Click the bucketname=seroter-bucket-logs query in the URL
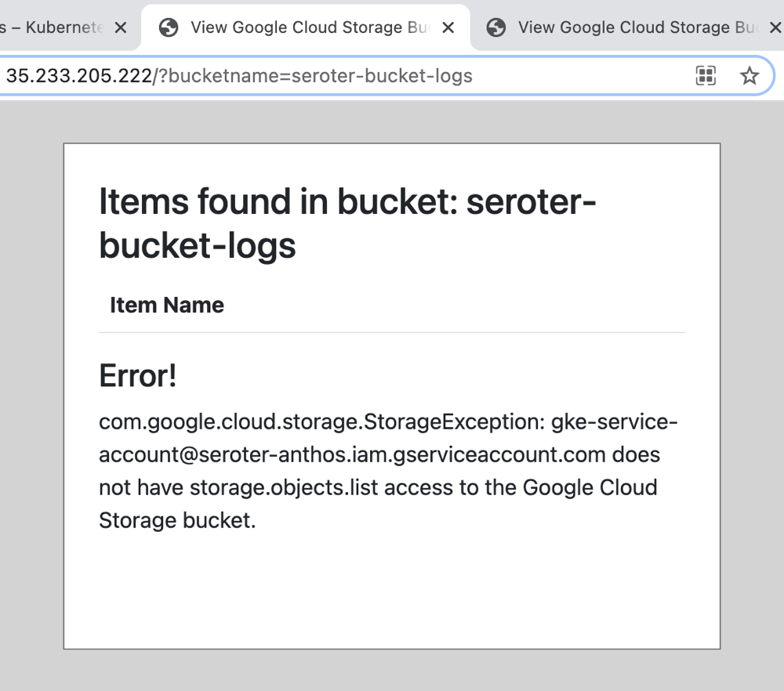The image size is (784, 691). click(x=320, y=76)
